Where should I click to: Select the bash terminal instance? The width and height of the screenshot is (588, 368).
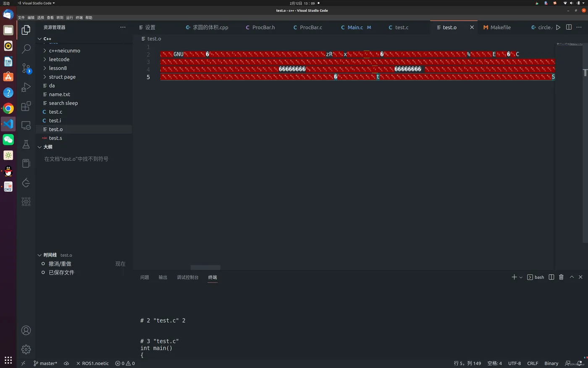point(535,277)
